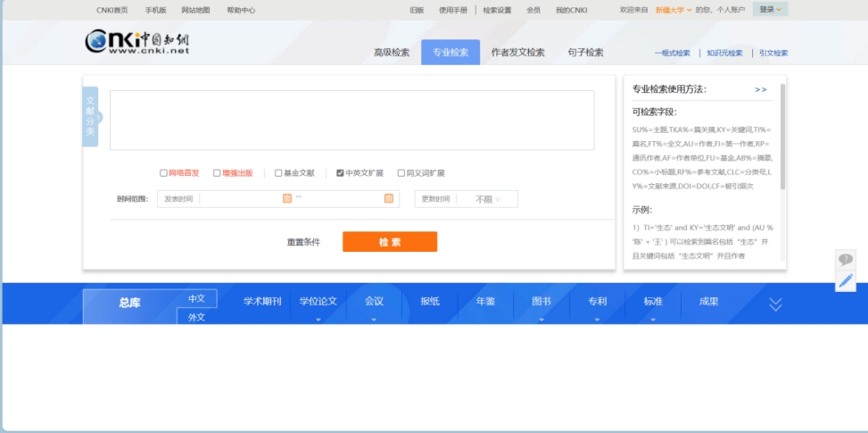Click inside the professional search query box
This screenshot has height=433, width=868.
pyautogui.click(x=352, y=121)
